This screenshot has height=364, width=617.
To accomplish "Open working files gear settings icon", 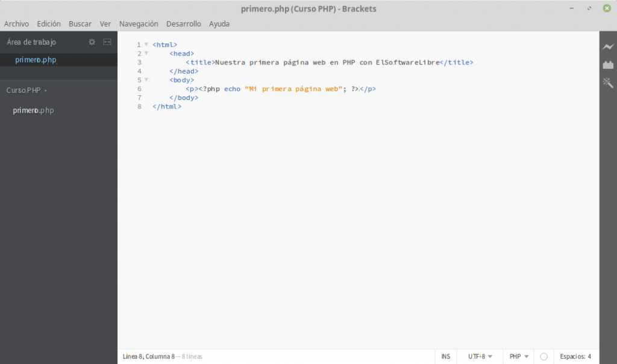I will click(x=92, y=42).
